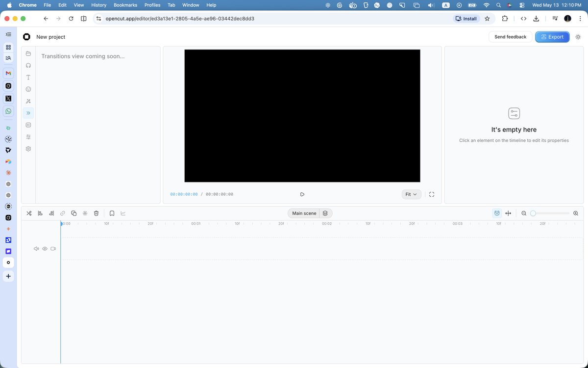Open the Chrome three-dot menu
The height and width of the screenshot is (368, 588).
pos(579,19)
